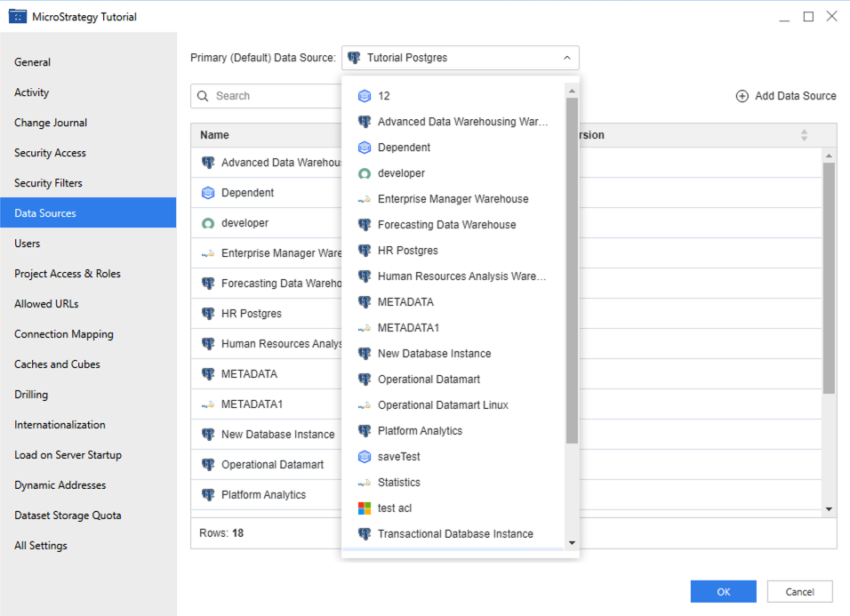Click the table's vertical scrollbar thumb
850x616 pixels.
coord(829,276)
